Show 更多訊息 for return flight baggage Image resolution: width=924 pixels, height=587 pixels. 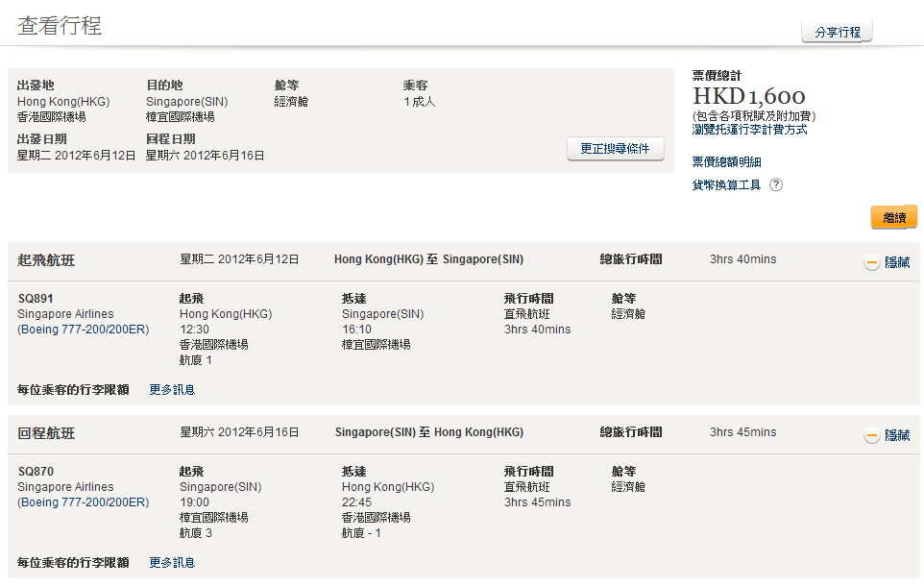(172, 563)
